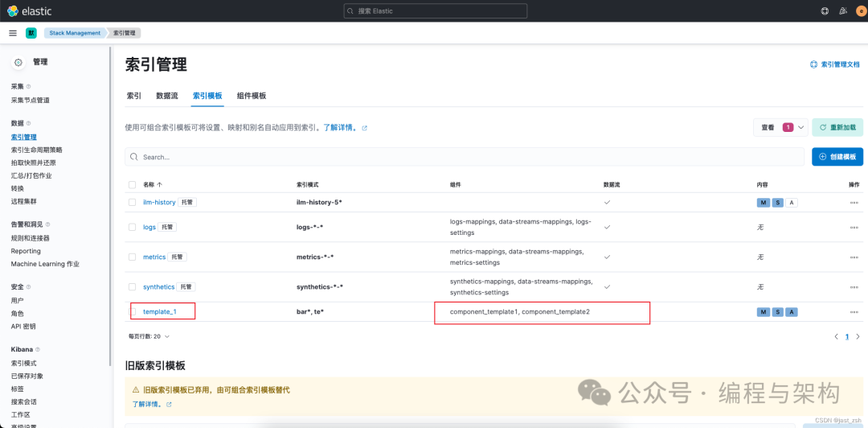
Task: Click 索引管理 breadcrumb
Action: click(x=125, y=33)
